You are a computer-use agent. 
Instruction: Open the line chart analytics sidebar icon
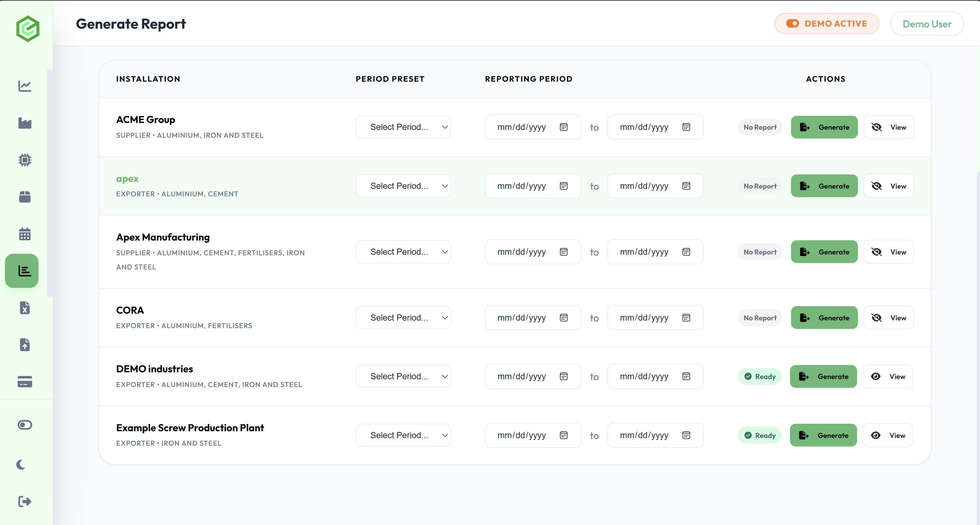coord(25,86)
